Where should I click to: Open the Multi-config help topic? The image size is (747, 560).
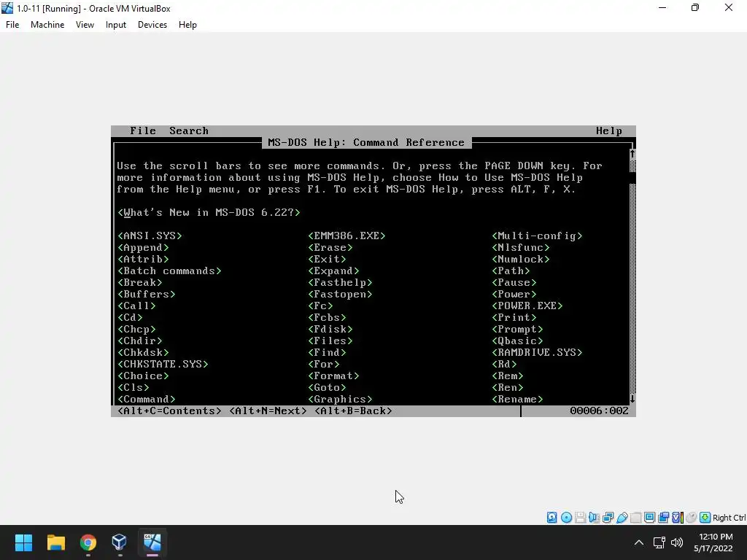pyautogui.click(x=537, y=236)
